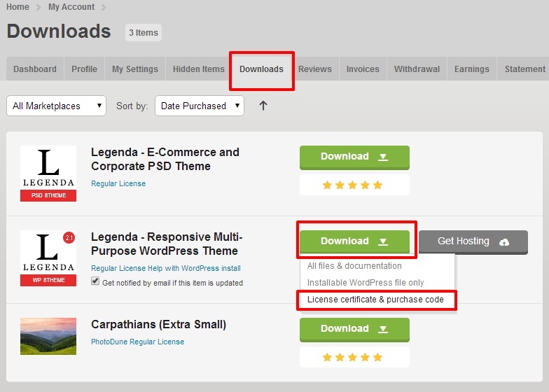Expand Download menu for Legenda PSD Theme
549x392 pixels.
click(354, 157)
